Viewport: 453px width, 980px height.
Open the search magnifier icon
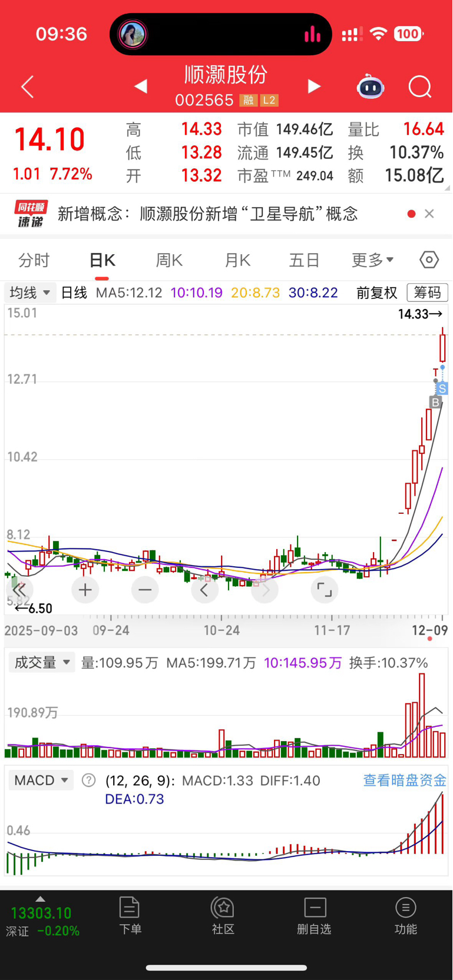coord(420,87)
